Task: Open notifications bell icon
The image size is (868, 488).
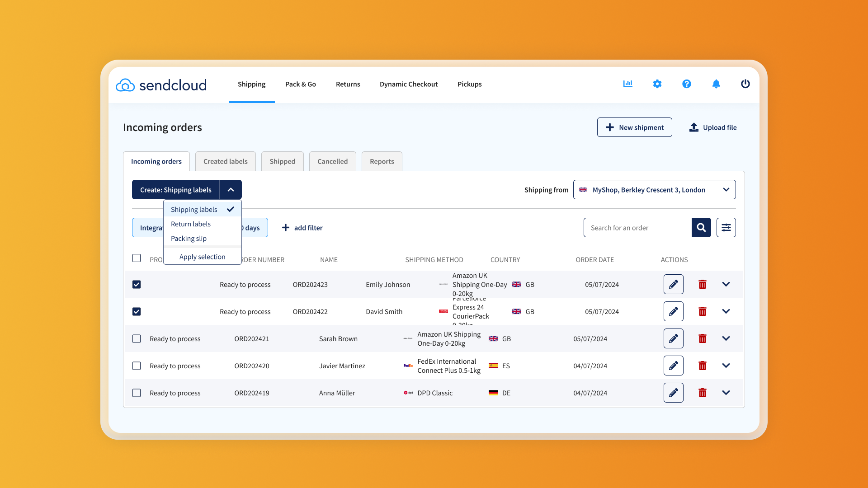Action: [716, 84]
